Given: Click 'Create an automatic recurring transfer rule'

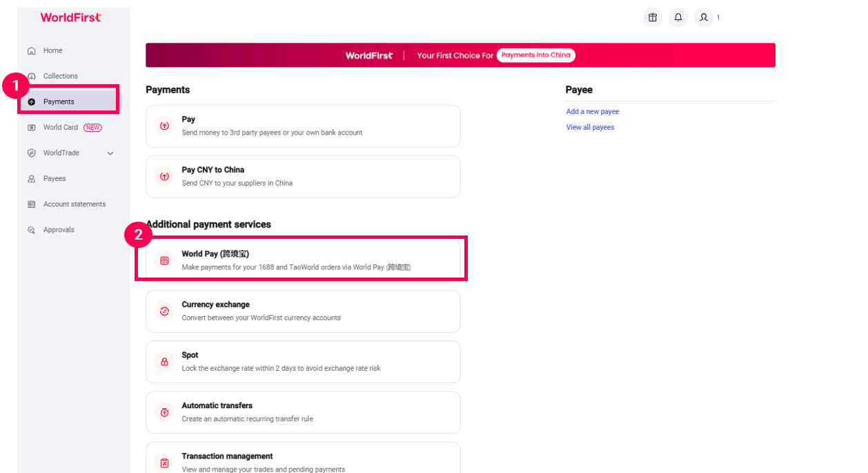Looking at the screenshot, I should point(248,418).
